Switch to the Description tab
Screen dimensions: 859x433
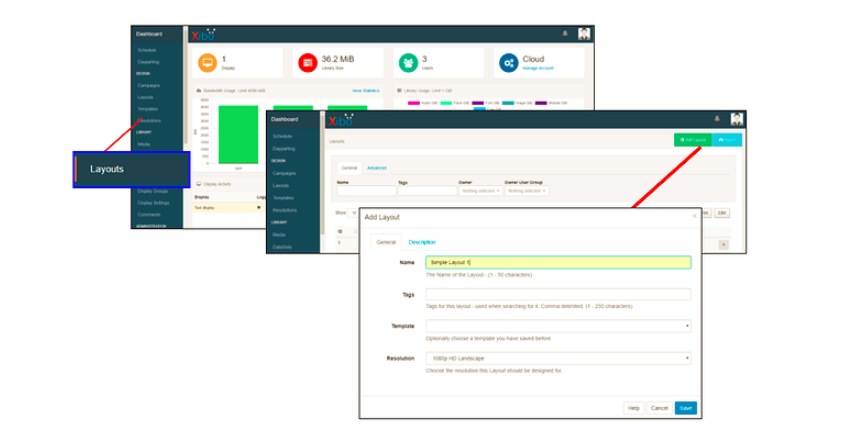point(421,242)
